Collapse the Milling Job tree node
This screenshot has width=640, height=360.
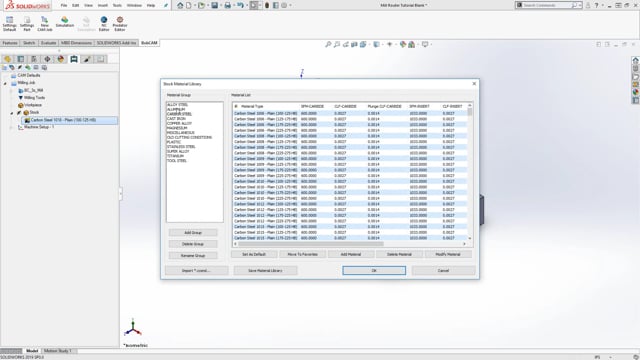click(x=5, y=83)
